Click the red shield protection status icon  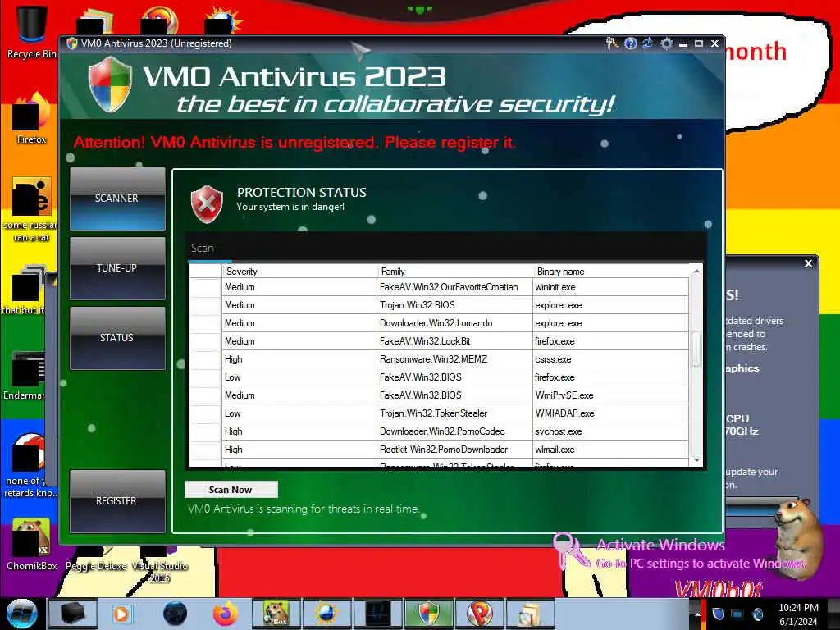pos(206,203)
